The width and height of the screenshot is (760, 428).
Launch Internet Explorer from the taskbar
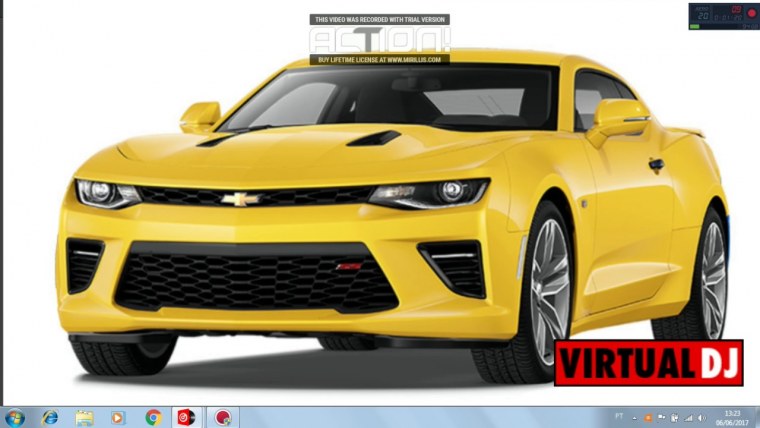50,417
